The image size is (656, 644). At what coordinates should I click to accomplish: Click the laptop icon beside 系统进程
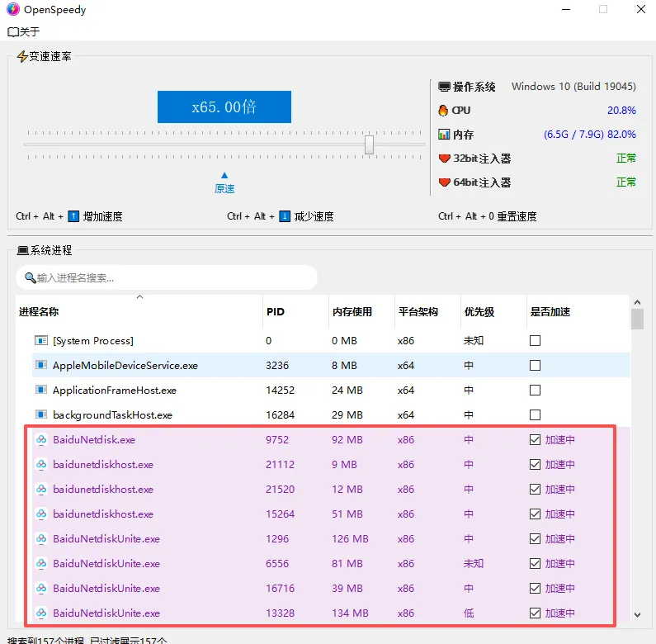tap(22, 250)
